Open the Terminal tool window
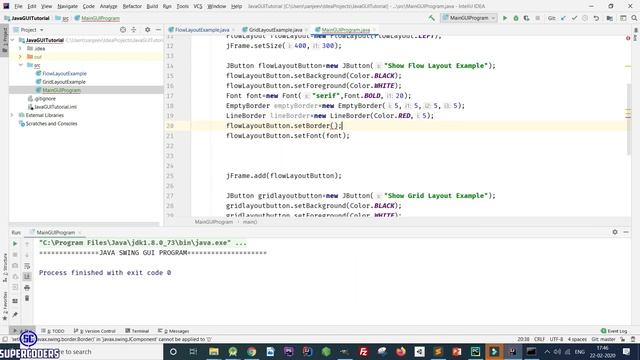 click(x=137, y=331)
